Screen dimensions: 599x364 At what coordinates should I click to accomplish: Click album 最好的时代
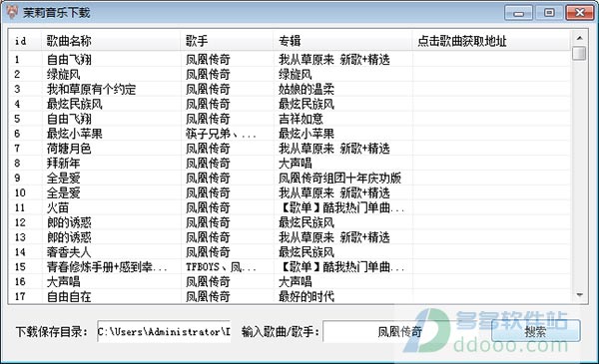[306, 297]
